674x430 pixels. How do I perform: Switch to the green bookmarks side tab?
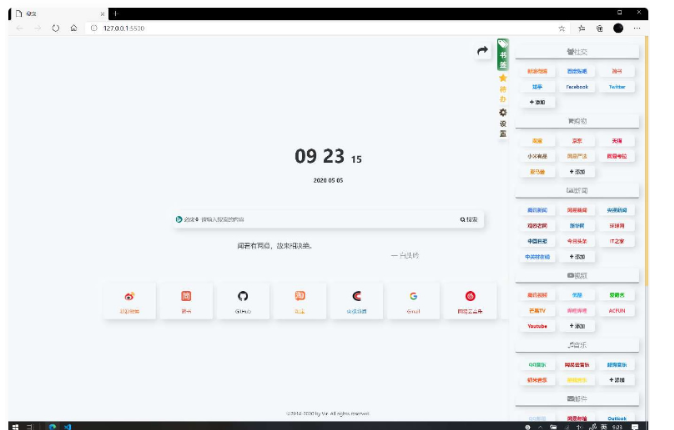503,56
